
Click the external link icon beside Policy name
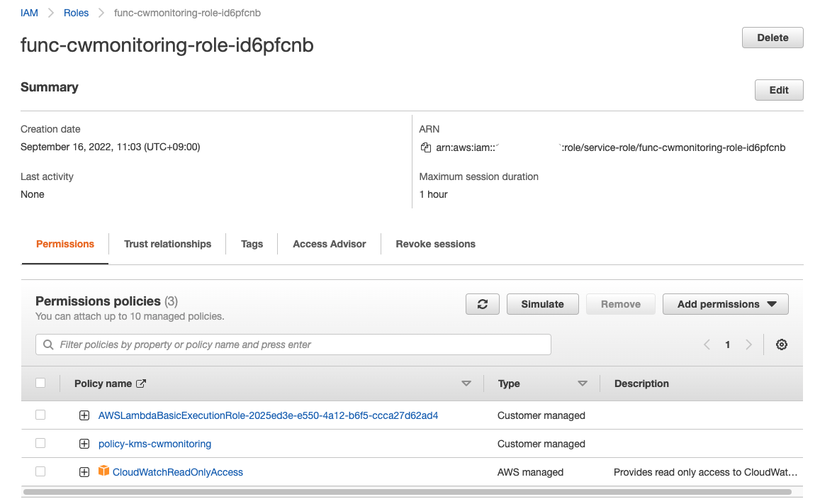141,383
